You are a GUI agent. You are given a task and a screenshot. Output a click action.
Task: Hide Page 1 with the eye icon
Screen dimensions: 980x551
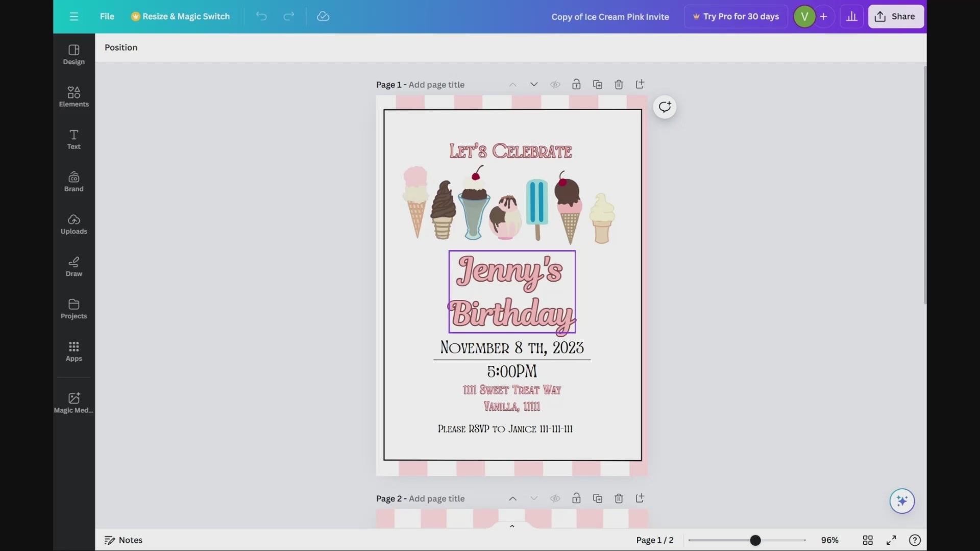click(x=555, y=84)
